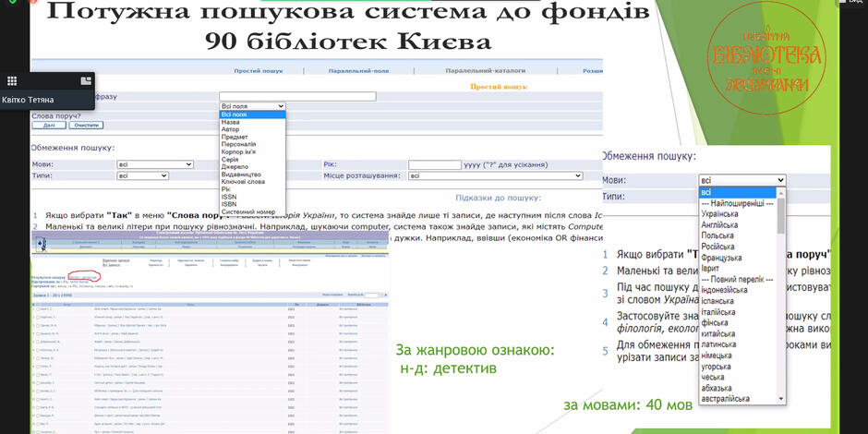Choose чеська language option
868x434 pixels.
713,377
